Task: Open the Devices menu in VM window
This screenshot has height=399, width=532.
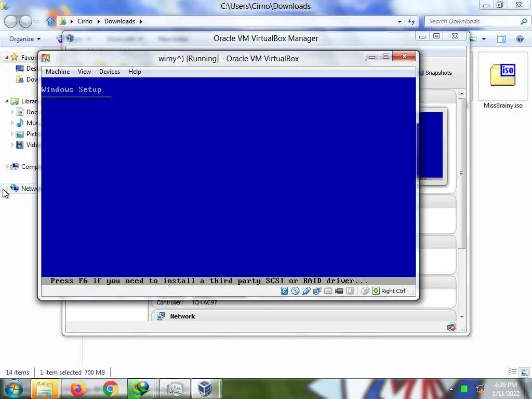Action: [x=110, y=72]
